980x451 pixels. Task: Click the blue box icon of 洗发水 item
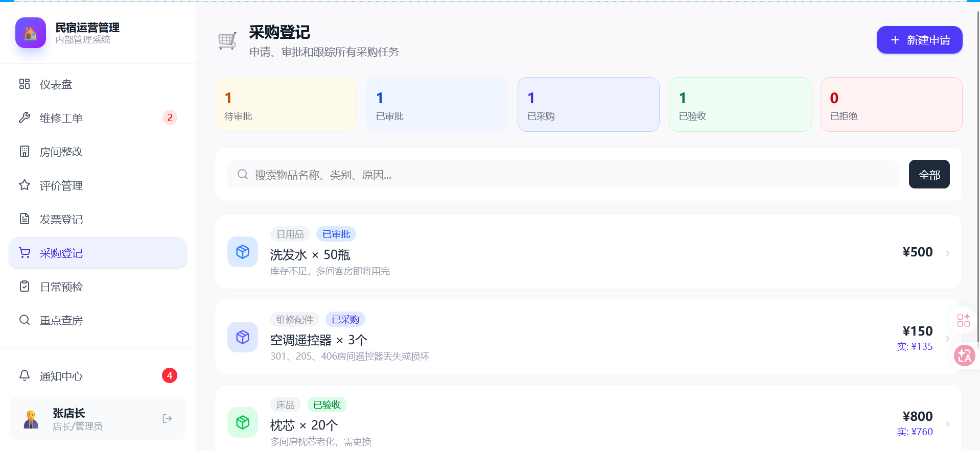coord(243,252)
